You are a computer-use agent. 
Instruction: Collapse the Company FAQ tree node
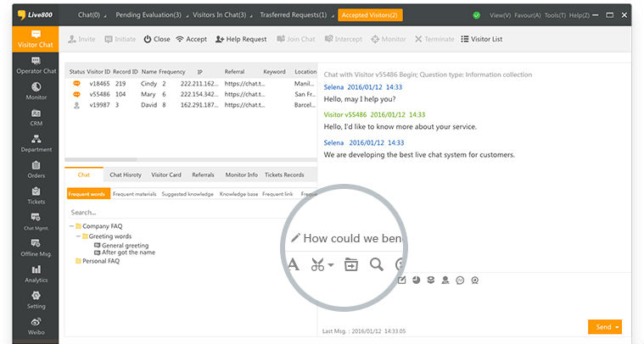71,226
